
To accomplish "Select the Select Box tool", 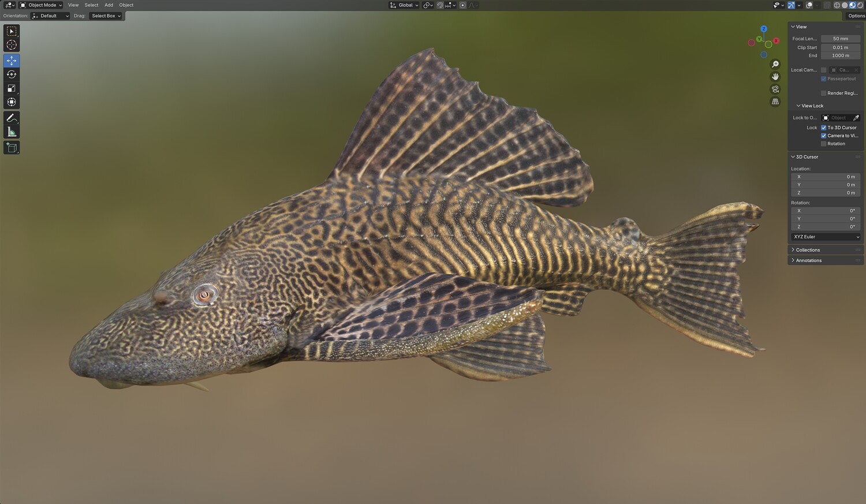I will pos(12,31).
